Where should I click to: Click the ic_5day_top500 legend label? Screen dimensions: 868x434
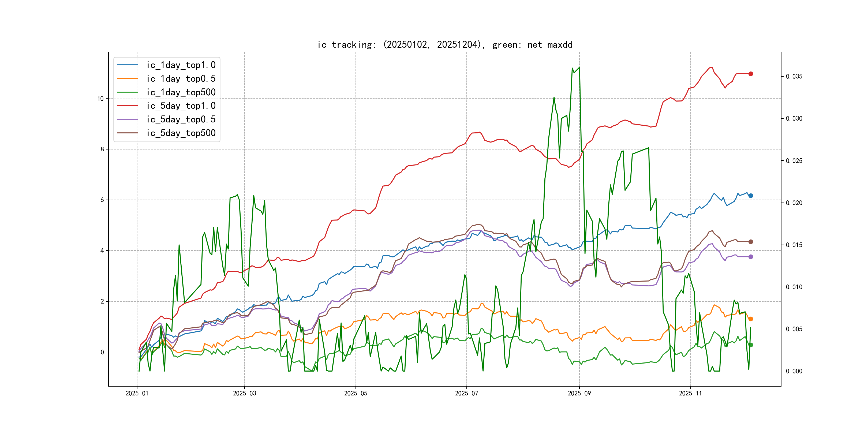pos(181,133)
